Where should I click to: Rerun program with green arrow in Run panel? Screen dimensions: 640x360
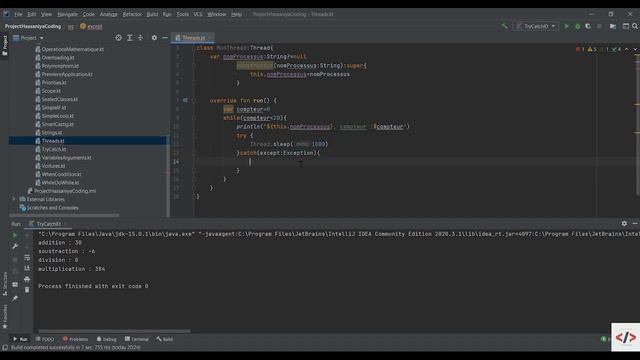[15, 236]
